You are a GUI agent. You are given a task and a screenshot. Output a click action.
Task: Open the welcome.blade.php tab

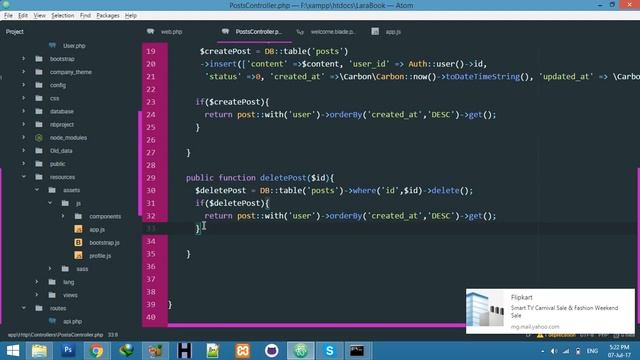pyautogui.click(x=333, y=32)
